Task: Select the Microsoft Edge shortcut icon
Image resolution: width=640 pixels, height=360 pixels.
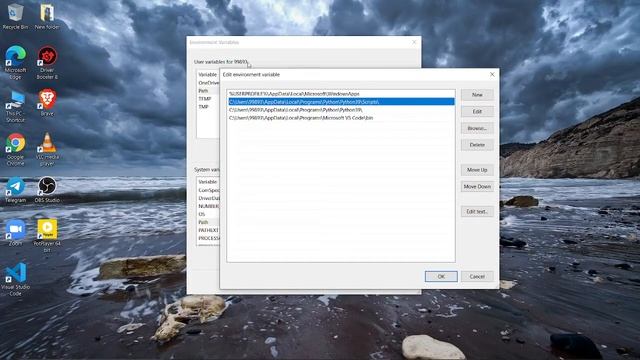Action: [x=16, y=62]
